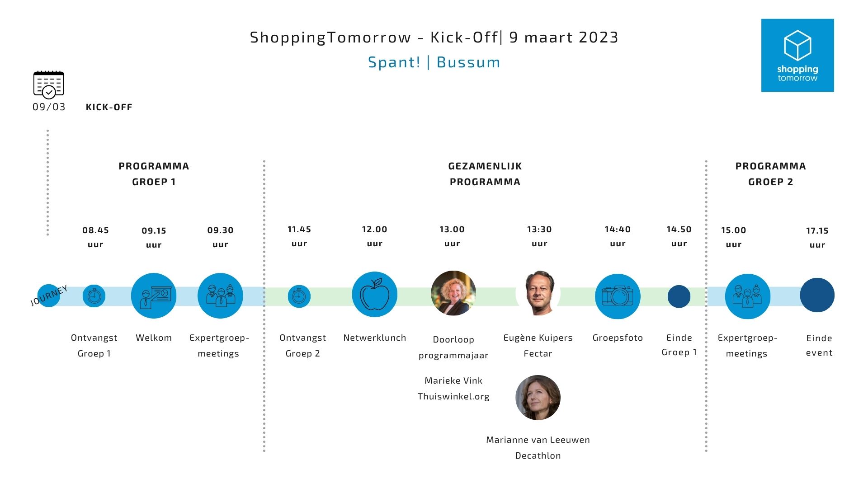Select the stopwatch icon for Ontvangst Groep 1
Image resolution: width=868 pixels, height=488 pixels.
pyautogui.click(x=94, y=296)
